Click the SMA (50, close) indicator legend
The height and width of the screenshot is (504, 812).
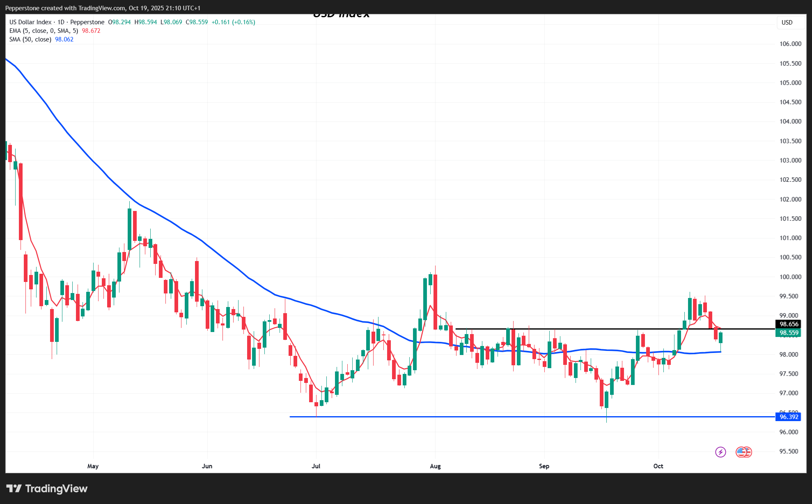[x=30, y=39]
